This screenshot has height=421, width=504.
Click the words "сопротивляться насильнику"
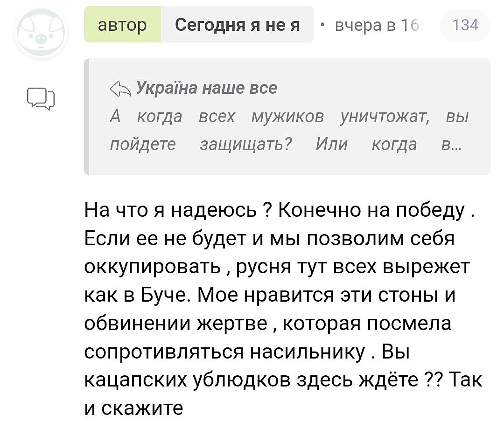[x=224, y=351]
